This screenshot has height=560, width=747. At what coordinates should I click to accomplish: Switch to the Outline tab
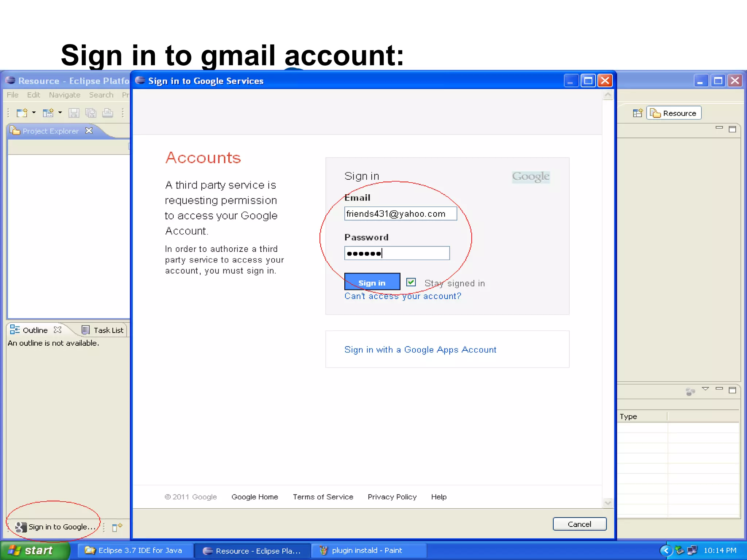coord(35,330)
